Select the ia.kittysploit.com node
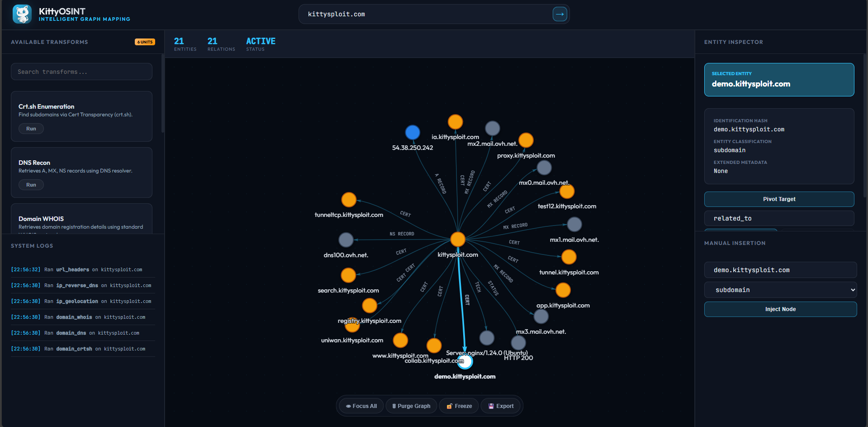The height and width of the screenshot is (427, 868). point(455,122)
